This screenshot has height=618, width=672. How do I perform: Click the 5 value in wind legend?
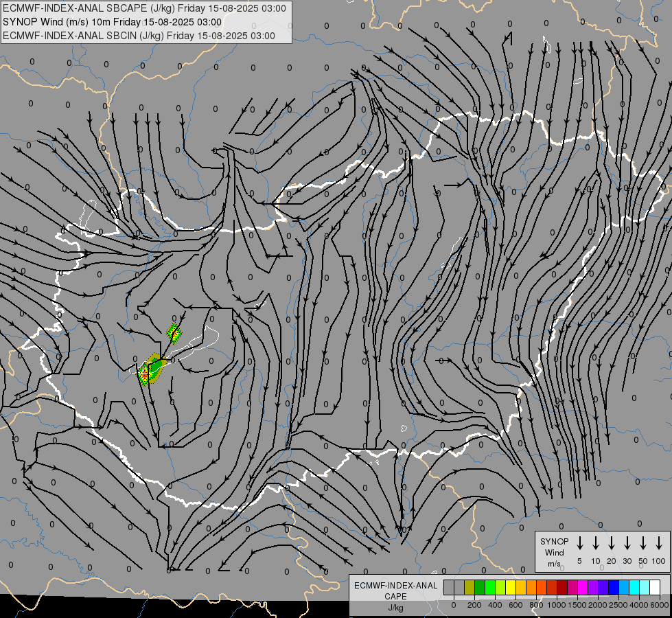tap(579, 561)
